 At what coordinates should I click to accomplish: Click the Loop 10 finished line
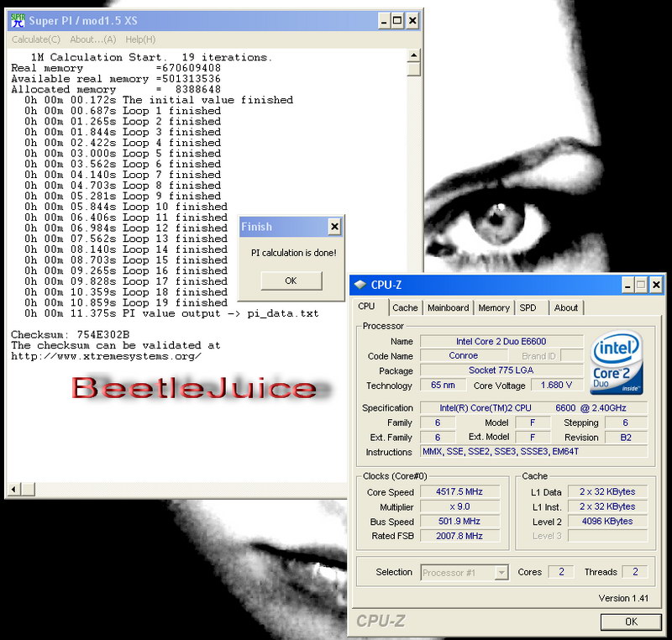click(x=126, y=207)
